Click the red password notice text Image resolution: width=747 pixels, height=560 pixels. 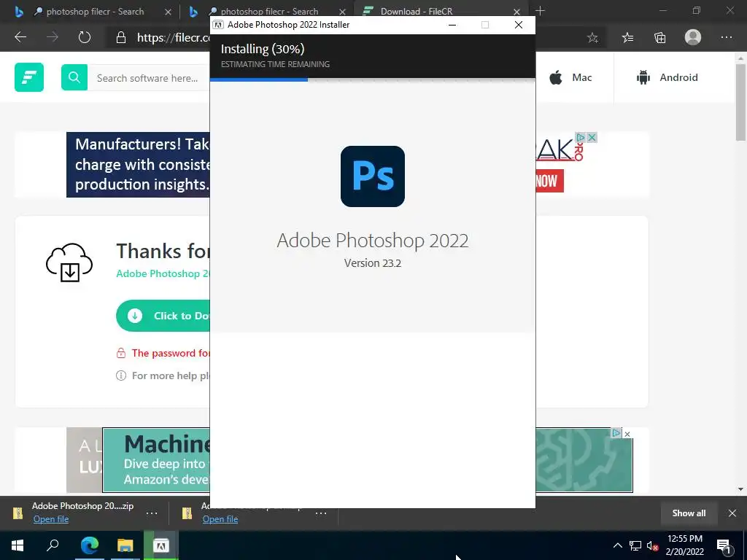(171, 353)
